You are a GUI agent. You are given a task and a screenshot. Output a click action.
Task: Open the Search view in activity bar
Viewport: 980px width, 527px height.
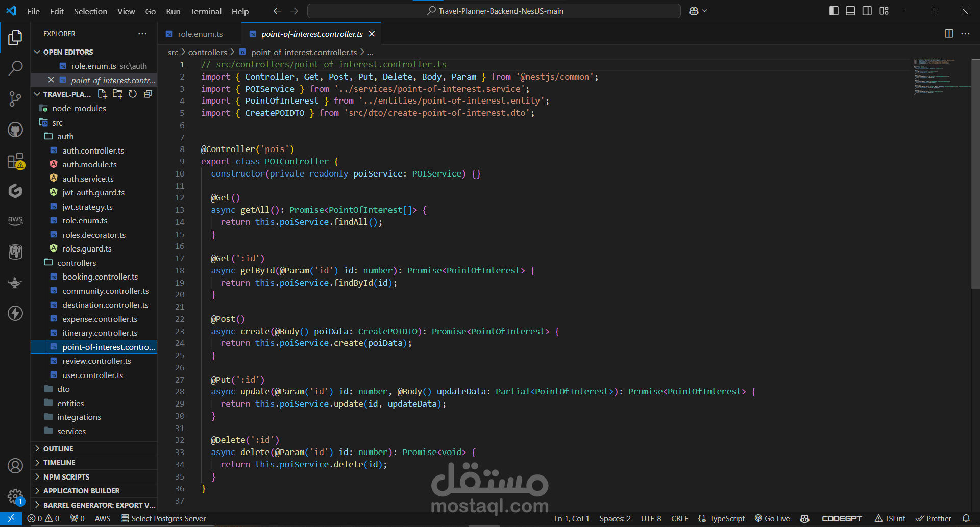(x=15, y=68)
